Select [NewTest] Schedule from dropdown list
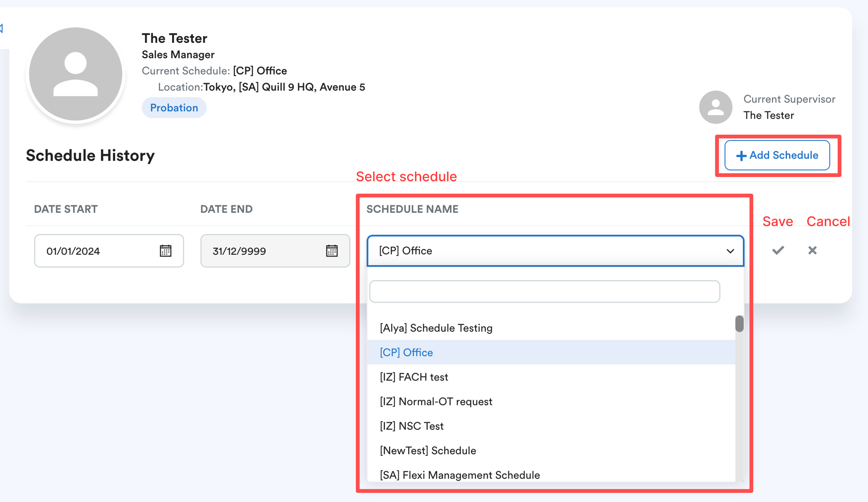This screenshot has height=502, width=868. coord(428,450)
